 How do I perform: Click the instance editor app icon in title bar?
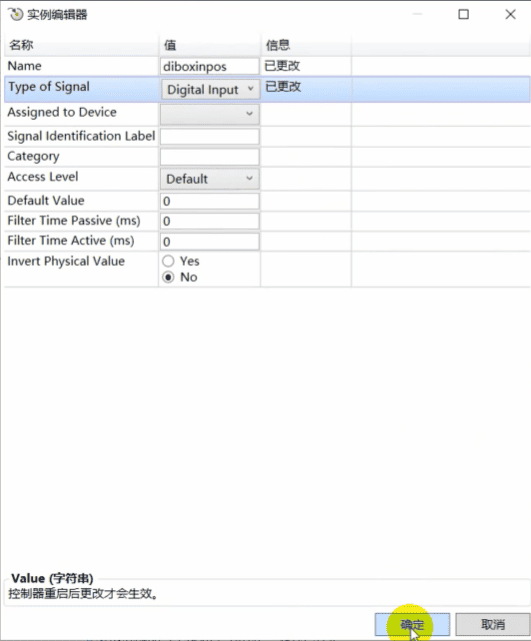pyautogui.click(x=16, y=14)
